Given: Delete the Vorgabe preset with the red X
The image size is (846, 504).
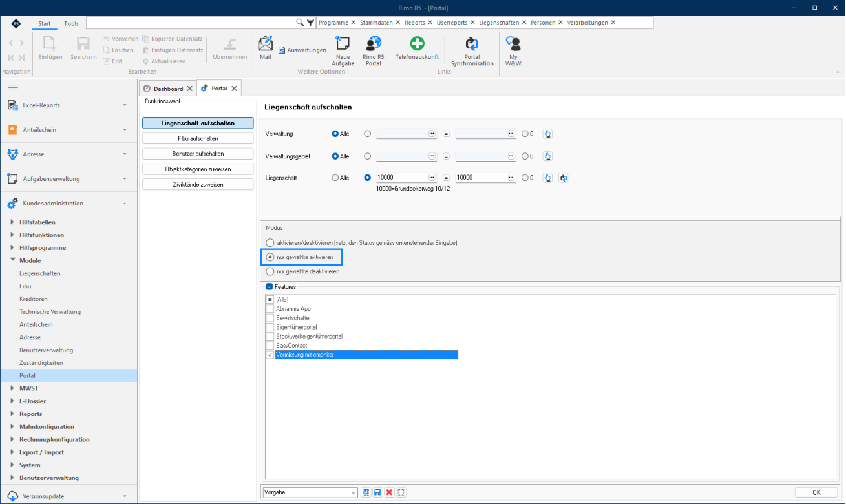Looking at the screenshot, I should pyautogui.click(x=389, y=492).
